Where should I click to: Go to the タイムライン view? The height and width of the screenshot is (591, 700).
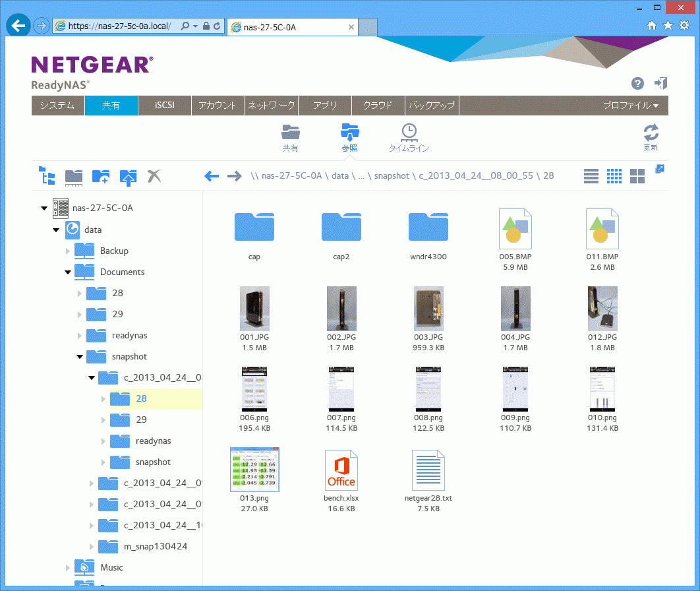pos(409,137)
